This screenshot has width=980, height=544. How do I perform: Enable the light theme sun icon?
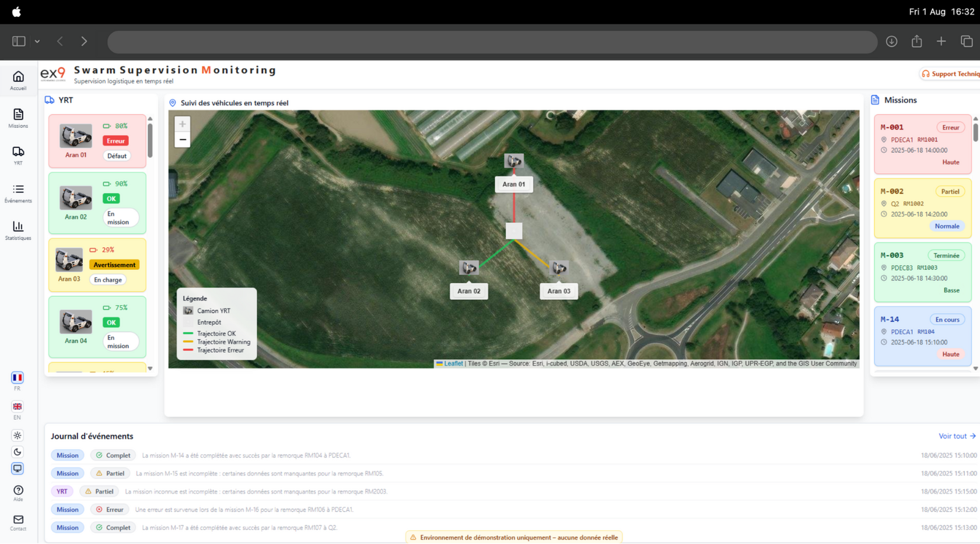(17, 436)
